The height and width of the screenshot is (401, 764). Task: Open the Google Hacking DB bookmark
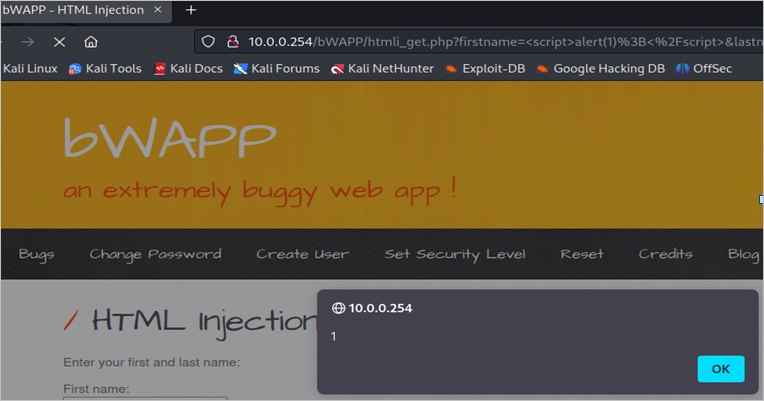(x=601, y=69)
